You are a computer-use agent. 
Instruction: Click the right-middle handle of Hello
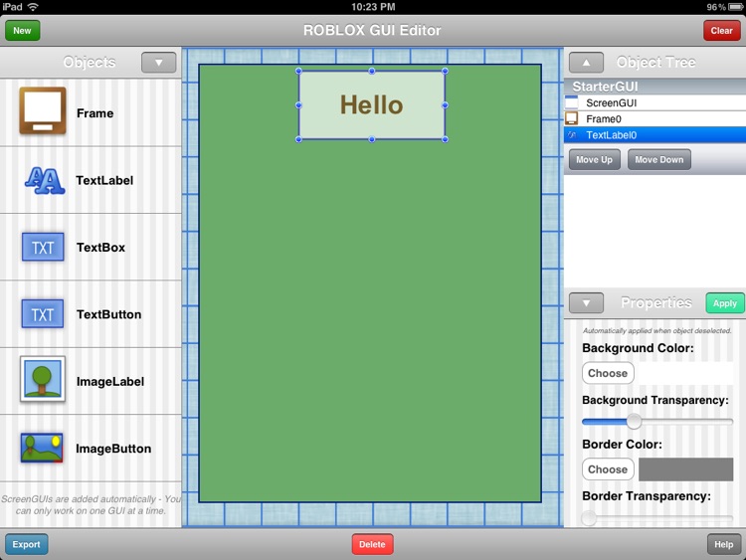(445, 105)
